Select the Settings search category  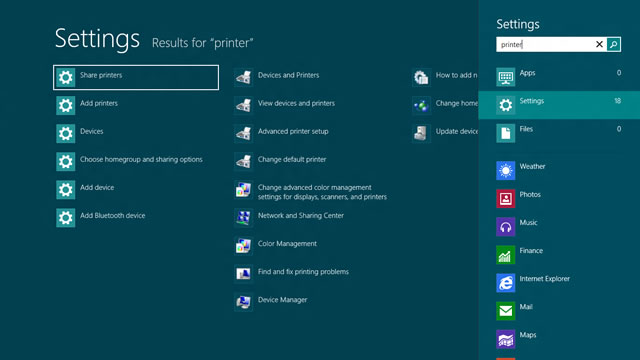pos(559,105)
